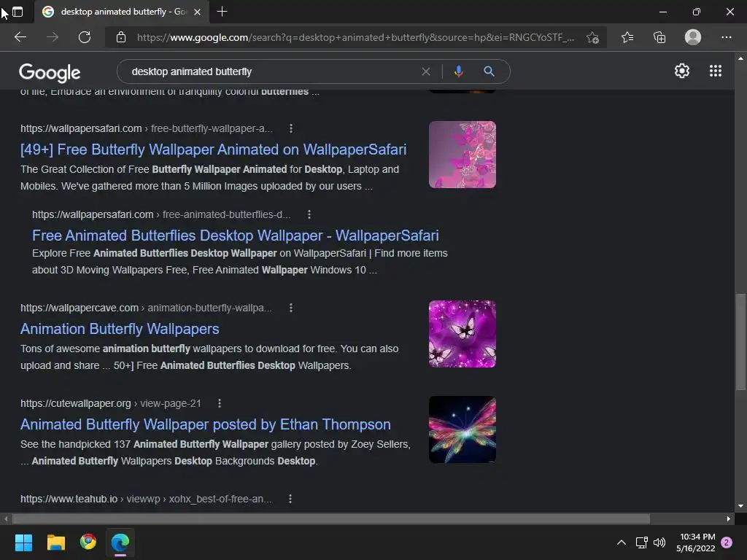Open [49+] Free Butterfly Wallpaper Animated link
The image size is (747, 560).
[213, 149]
